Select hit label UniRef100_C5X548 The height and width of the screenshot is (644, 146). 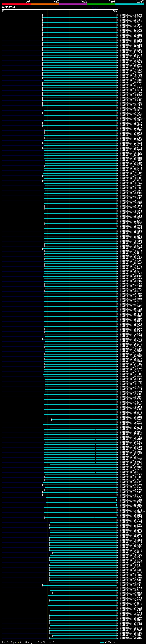pyautogui.click(x=131, y=273)
